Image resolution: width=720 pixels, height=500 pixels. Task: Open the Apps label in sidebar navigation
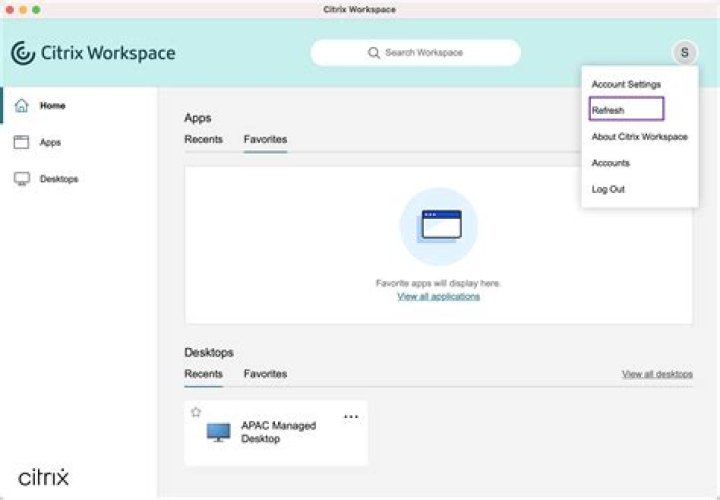[x=51, y=142]
